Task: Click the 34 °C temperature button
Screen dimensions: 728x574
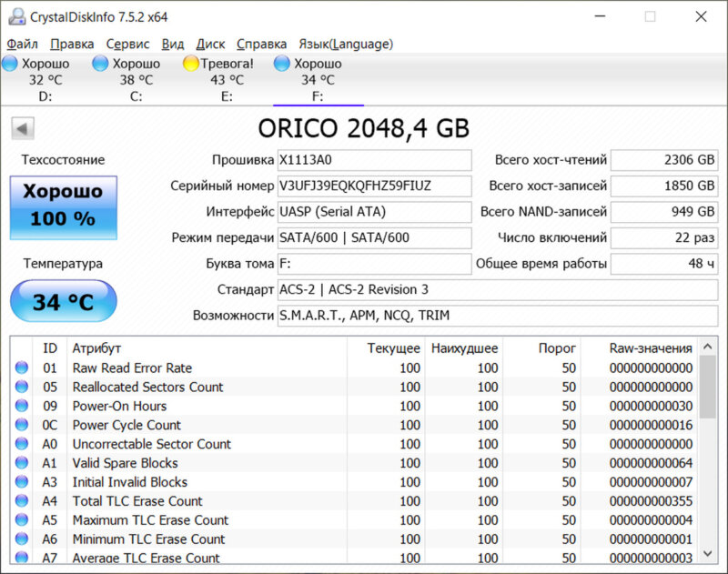Action: coord(63,302)
